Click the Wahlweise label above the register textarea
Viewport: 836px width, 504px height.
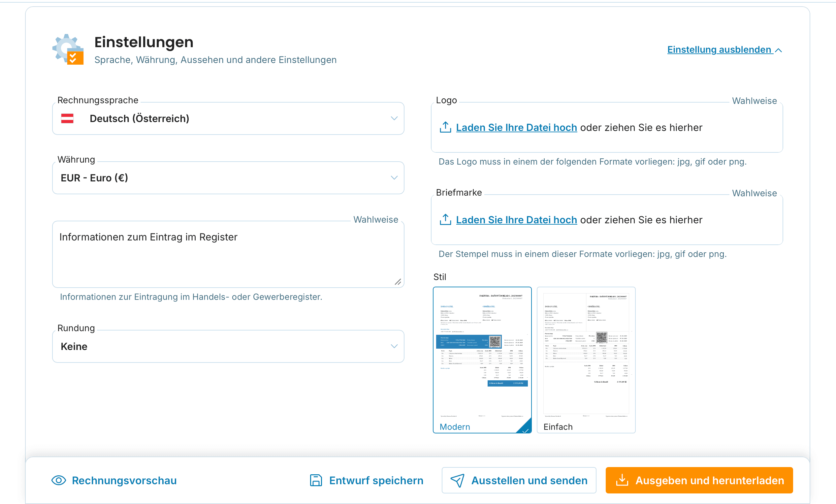(375, 219)
